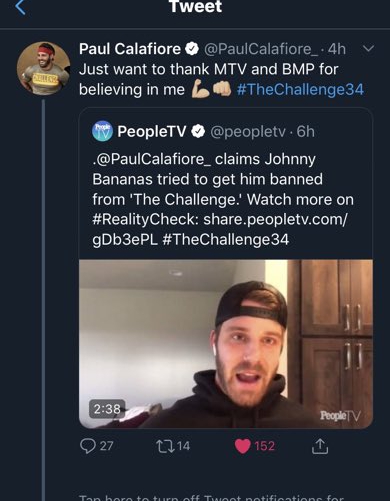Viewport: 390px width, 501px height.
Task: Tap the 2:38 video duration badge
Action: tap(107, 409)
